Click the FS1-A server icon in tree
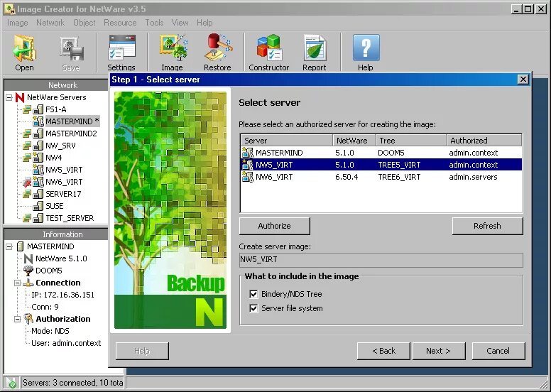Viewport: 551px width, 392px height. click(38, 109)
